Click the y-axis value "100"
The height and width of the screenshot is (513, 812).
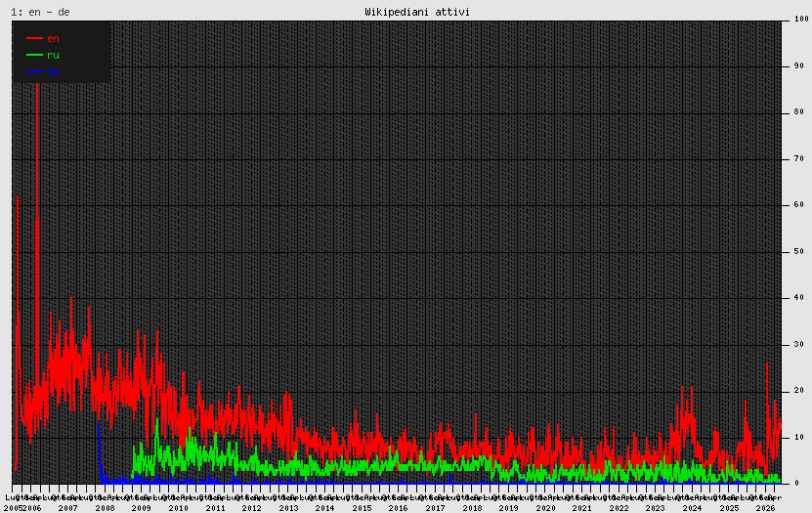801,19
